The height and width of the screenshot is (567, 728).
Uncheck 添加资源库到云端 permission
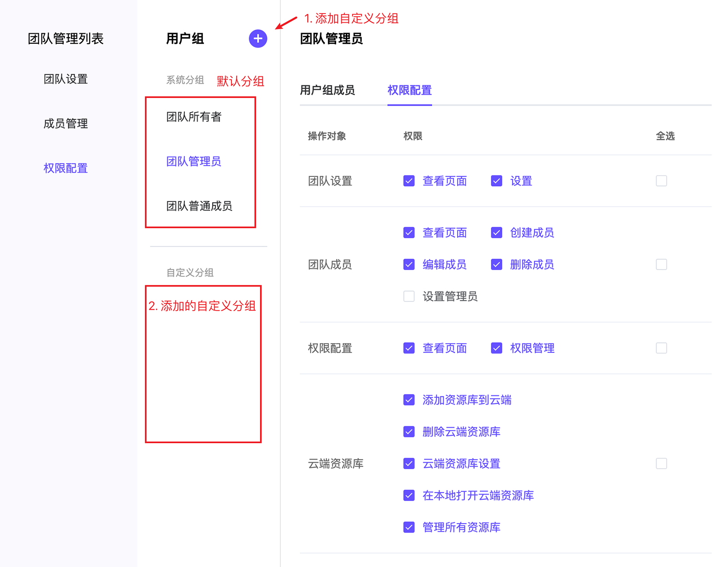[x=409, y=400]
